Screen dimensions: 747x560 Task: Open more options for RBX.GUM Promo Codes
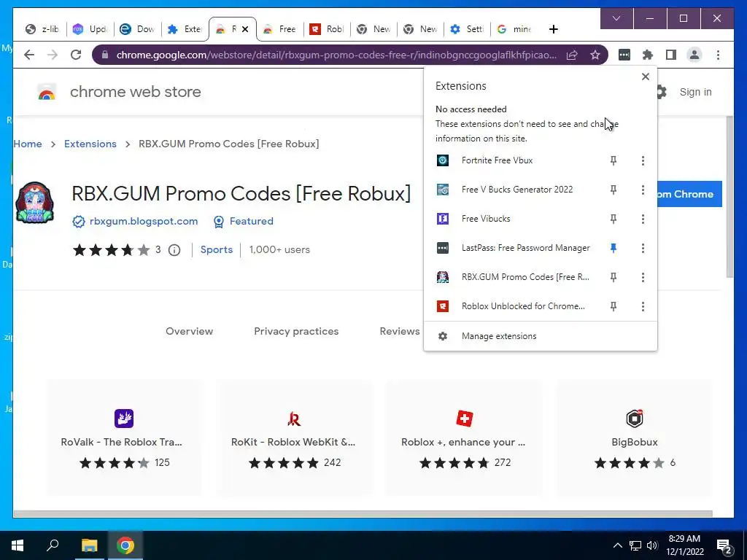(x=643, y=277)
